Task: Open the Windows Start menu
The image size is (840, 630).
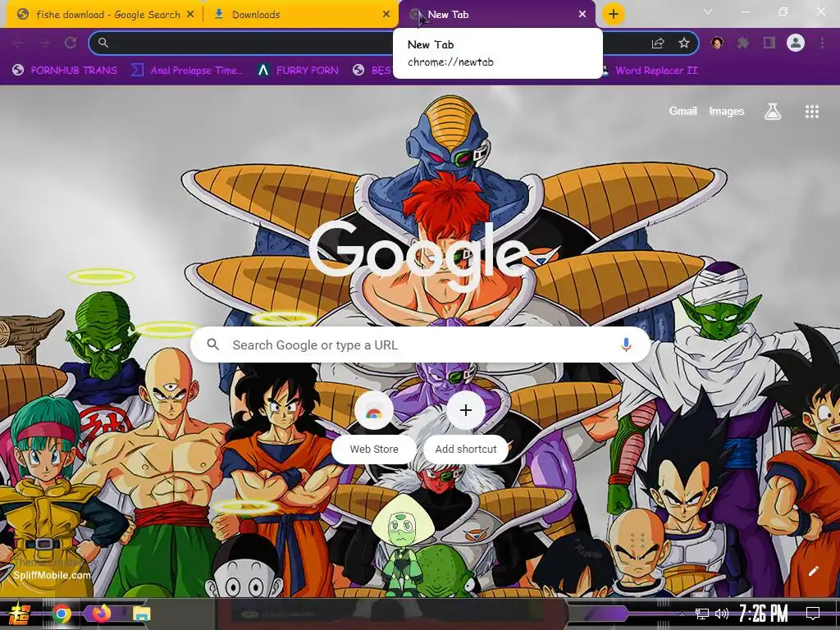Action: tap(20, 614)
